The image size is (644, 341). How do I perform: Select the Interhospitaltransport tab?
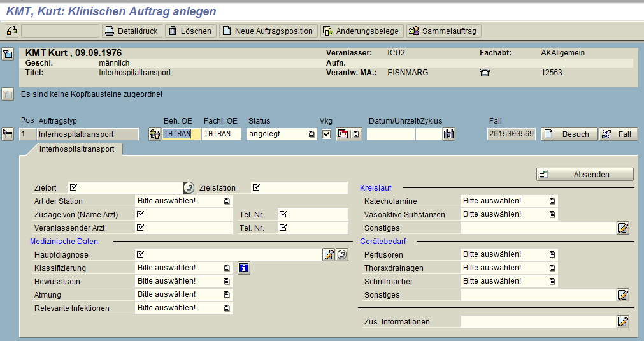click(x=77, y=149)
